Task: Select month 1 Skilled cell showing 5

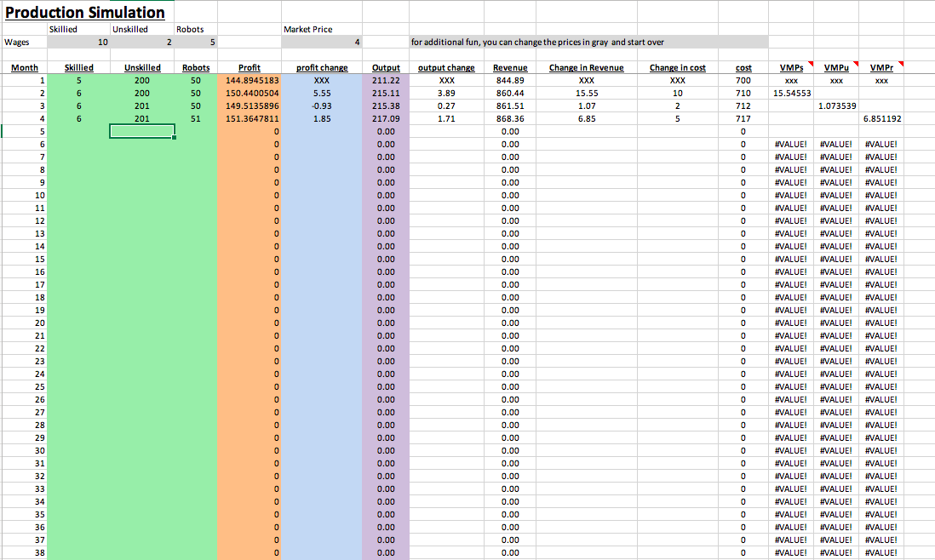Action: point(78,80)
